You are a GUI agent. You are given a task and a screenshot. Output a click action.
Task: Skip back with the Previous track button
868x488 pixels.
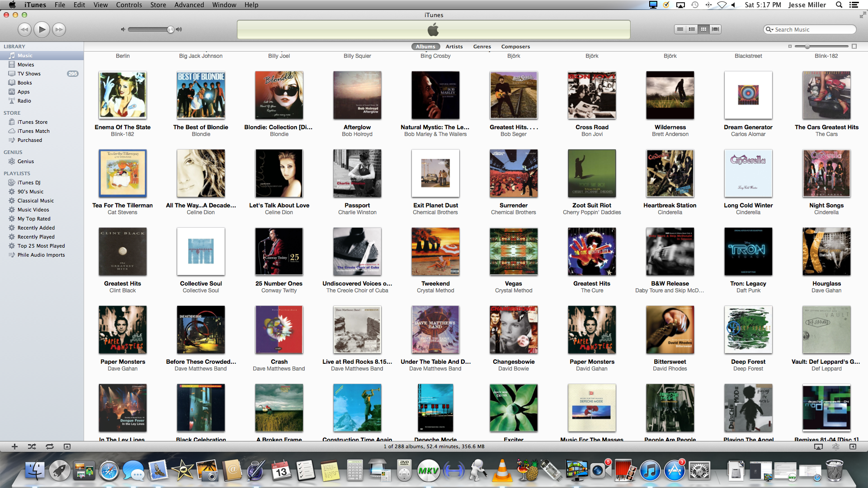point(24,29)
